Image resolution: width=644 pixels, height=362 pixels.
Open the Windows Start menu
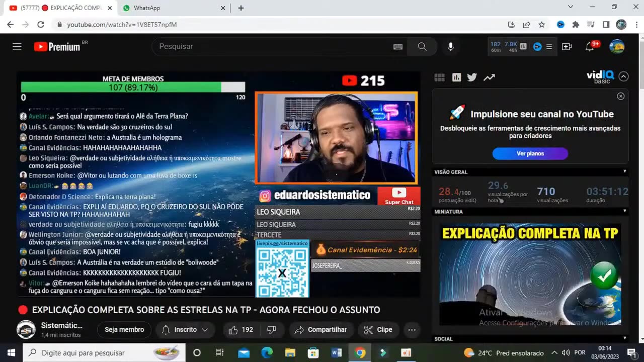point(11,353)
